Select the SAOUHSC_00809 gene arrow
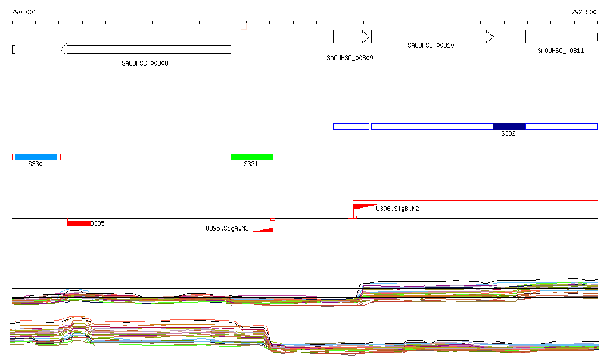The image size is (610, 364). pos(351,37)
